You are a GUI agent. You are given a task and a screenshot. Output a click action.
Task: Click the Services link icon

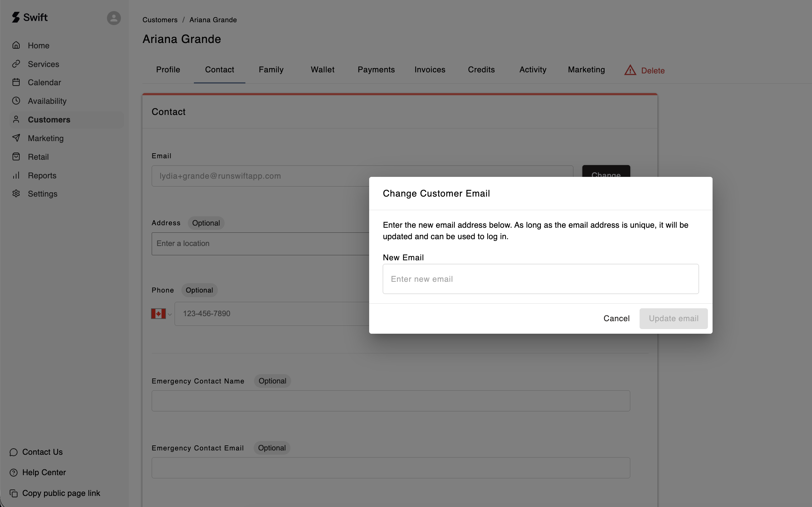click(16, 64)
